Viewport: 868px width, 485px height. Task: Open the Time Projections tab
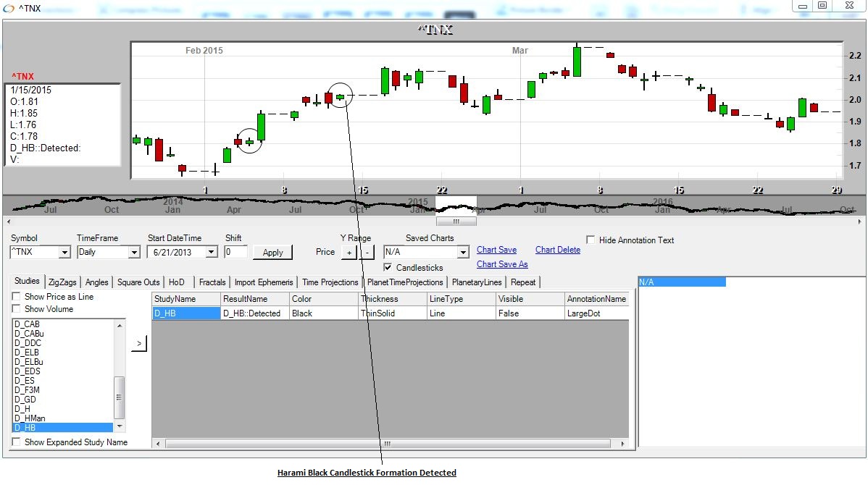click(x=330, y=282)
